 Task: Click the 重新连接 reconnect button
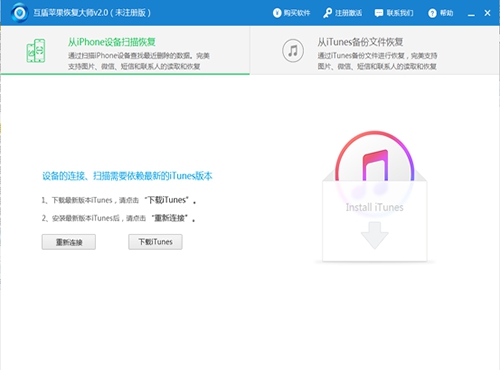(69, 242)
